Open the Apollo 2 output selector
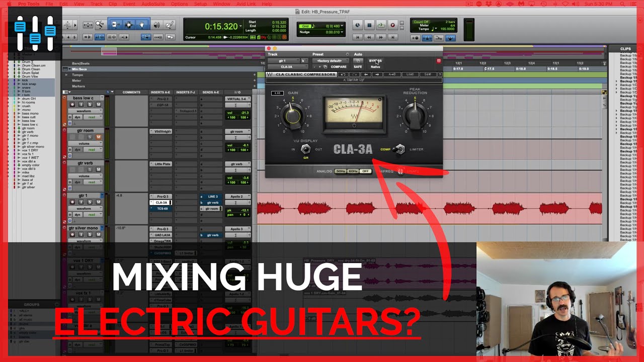Image resolution: width=644 pixels, height=362 pixels. pos(237,197)
